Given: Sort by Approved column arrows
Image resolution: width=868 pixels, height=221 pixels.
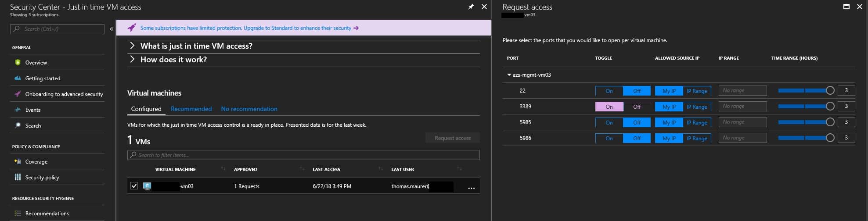Looking at the screenshot, I should coord(302,169).
